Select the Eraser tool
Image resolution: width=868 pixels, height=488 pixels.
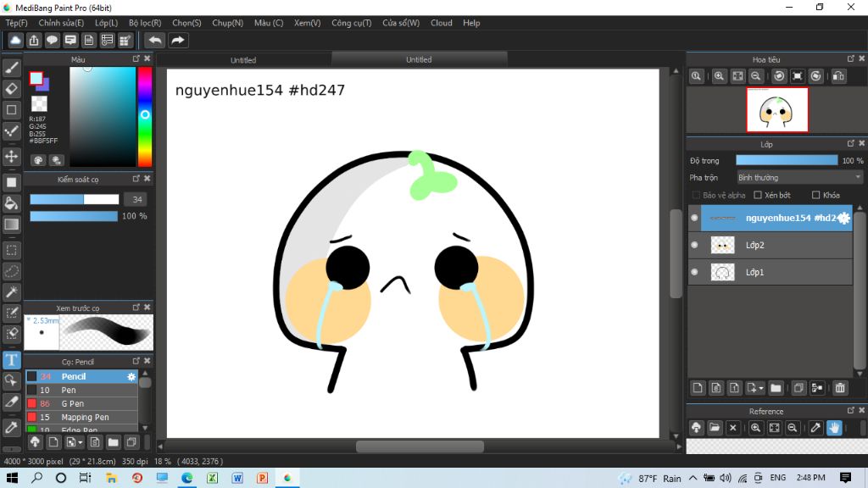point(12,88)
